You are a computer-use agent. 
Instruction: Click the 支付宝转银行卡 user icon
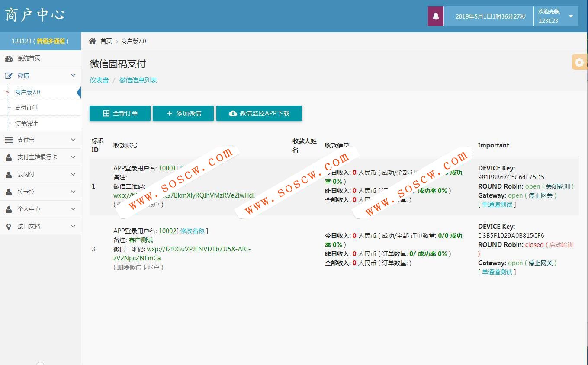click(x=9, y=157)
